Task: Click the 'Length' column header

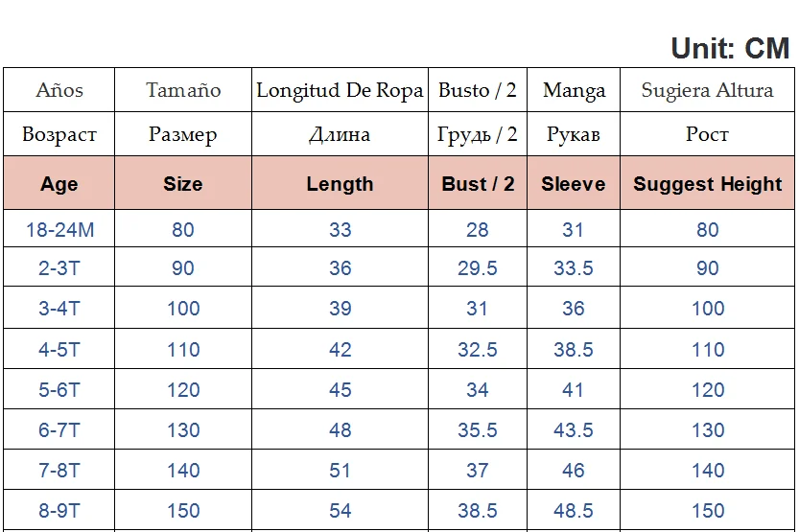Action: [x=340, y=184]
